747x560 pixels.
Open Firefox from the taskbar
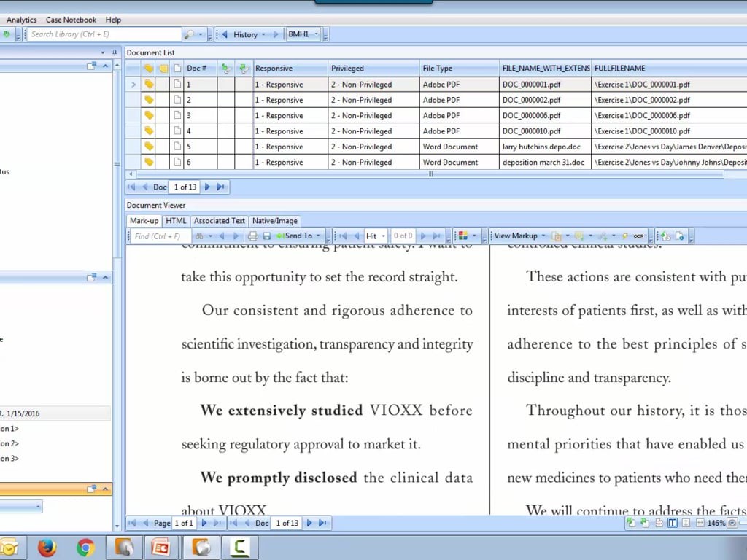(47, 548)
